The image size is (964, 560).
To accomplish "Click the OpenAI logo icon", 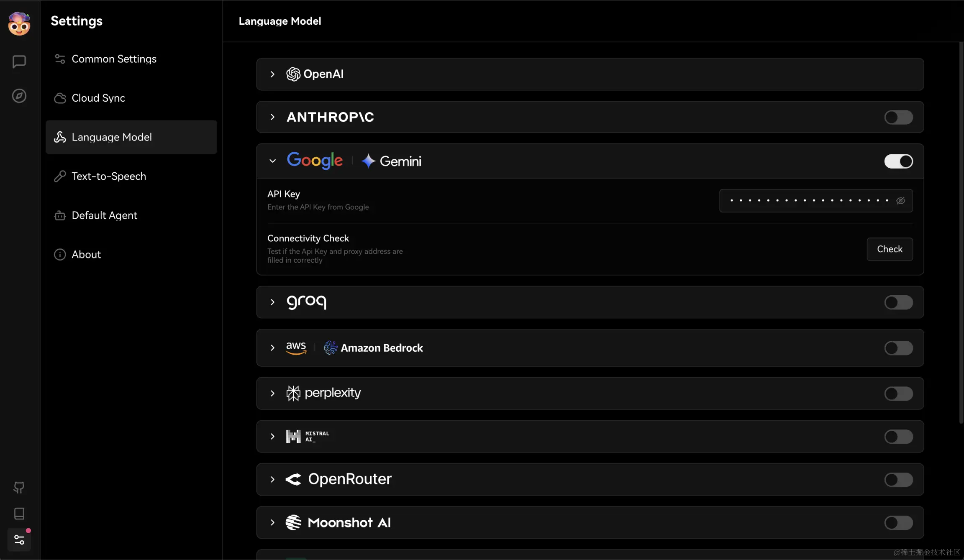I will coord(293,74).
